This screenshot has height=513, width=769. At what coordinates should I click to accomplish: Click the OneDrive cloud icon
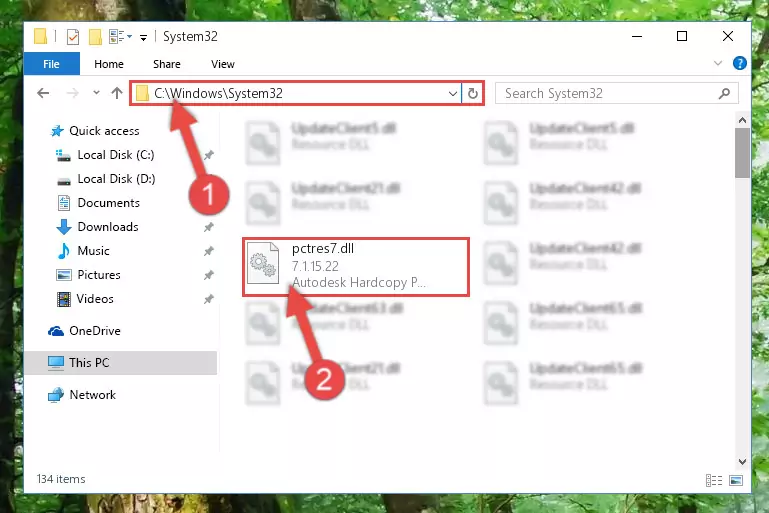pyautogui.click(x=56, y=331)
